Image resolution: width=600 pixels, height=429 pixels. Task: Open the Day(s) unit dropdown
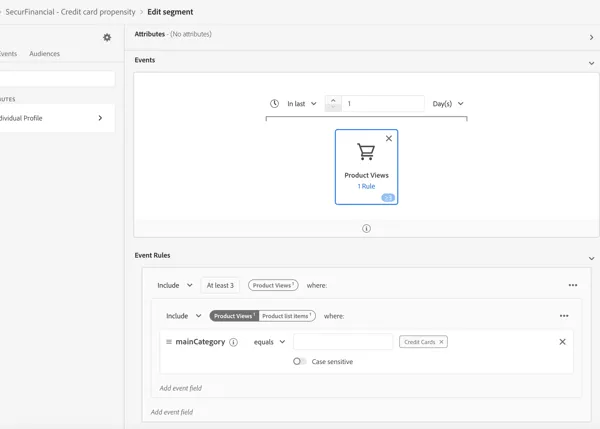click(x=448, y=104)
